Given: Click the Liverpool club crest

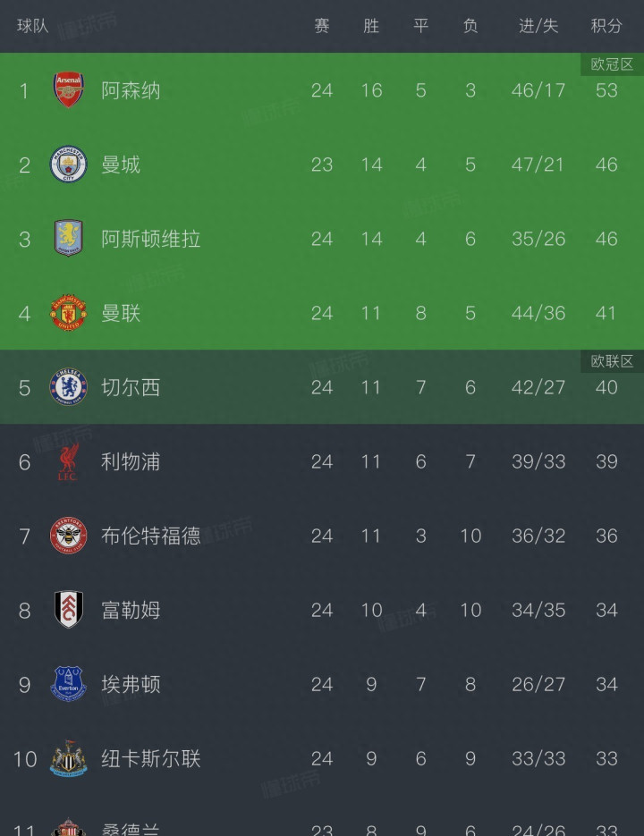Looking at the screenshot, I should coord(69,461).
